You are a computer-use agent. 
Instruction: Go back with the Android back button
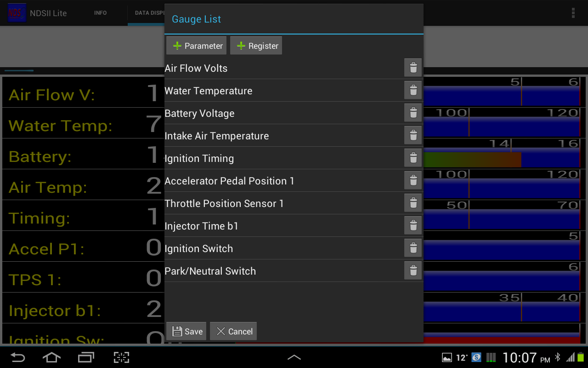[x=17, y=357]
